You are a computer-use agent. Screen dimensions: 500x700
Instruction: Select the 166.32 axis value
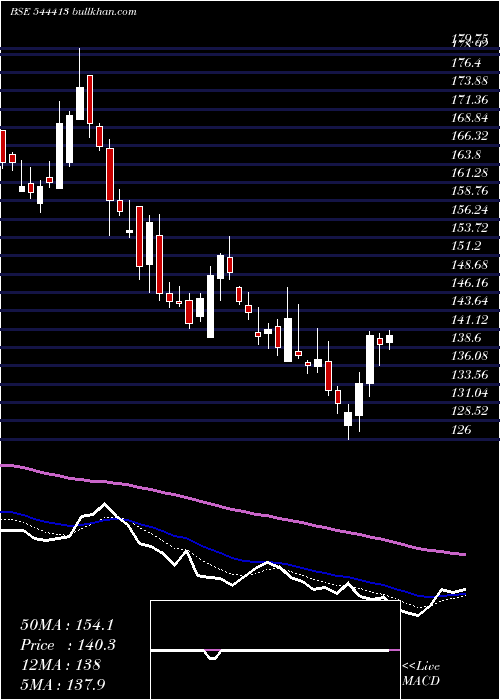[470, 136]
